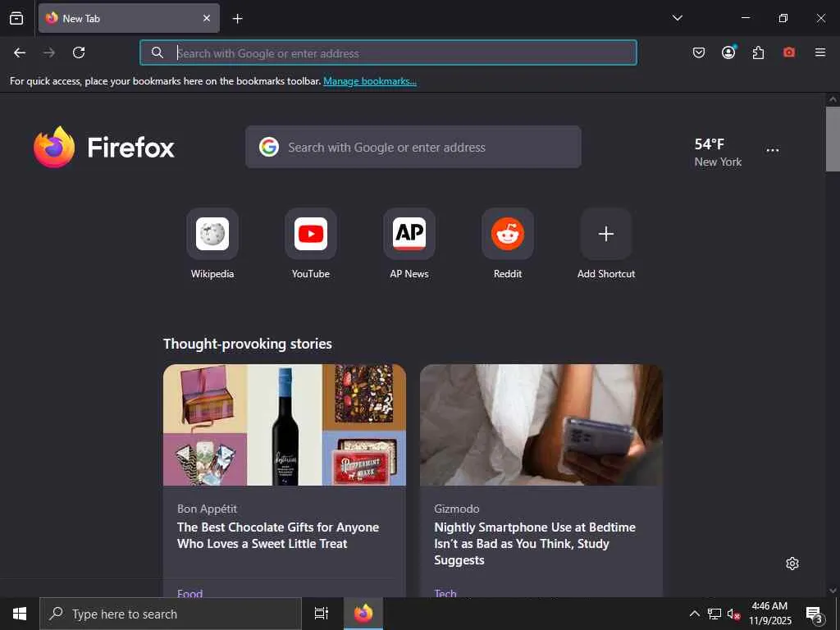Open the chocolate gifts story thumbnail
Image resolution: width=840 pixels, height=630 pixels.
pyautogui.click(x=285, y=425)
